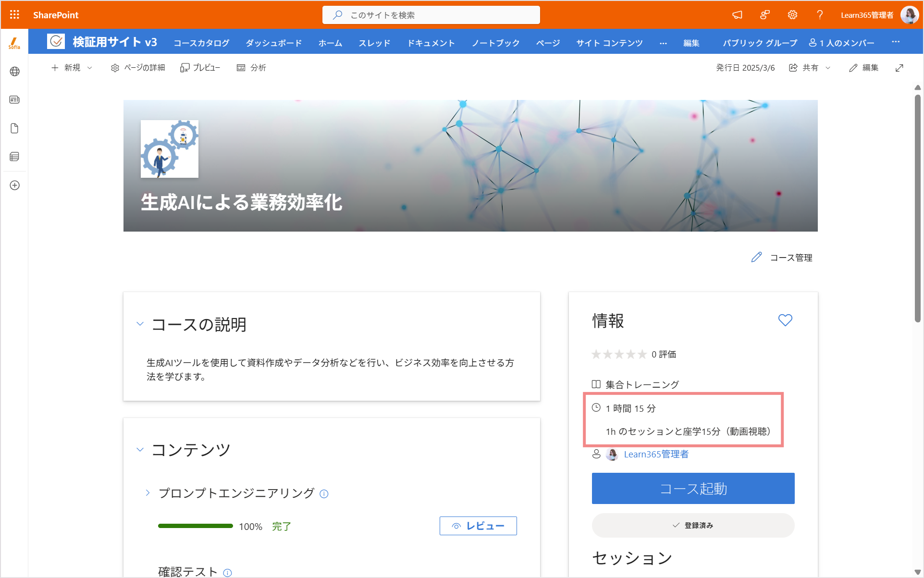924x578 pixels.
Task: Open the help question mark icon
Action: [x=820, y=15]
